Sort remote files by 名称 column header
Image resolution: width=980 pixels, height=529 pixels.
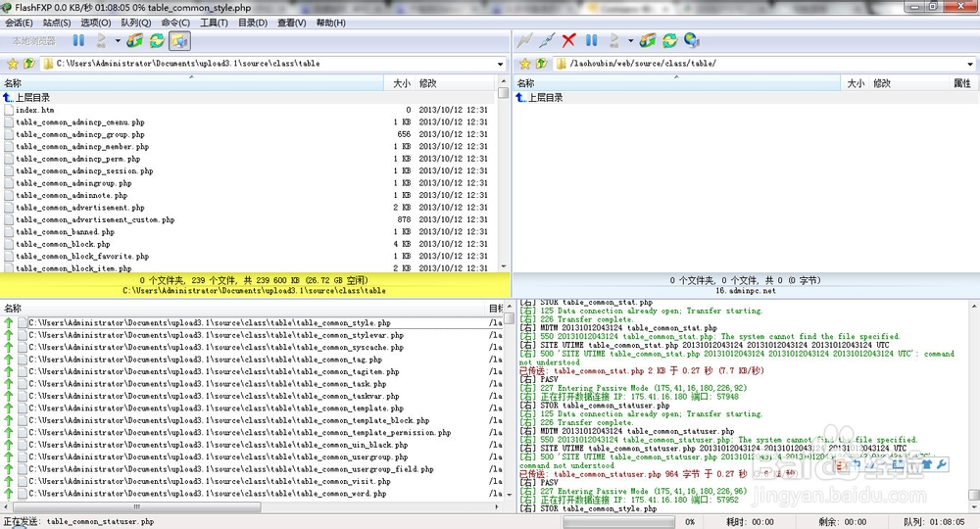click(676, 83)
